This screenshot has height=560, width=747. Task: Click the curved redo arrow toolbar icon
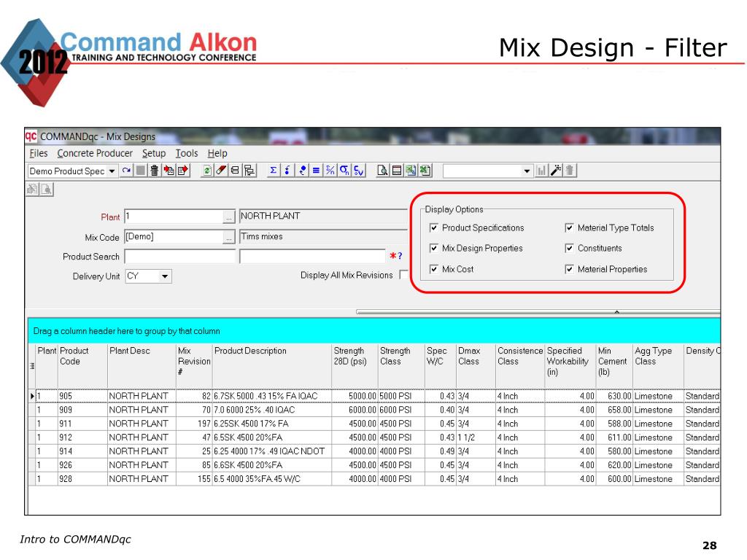point(126,171)
